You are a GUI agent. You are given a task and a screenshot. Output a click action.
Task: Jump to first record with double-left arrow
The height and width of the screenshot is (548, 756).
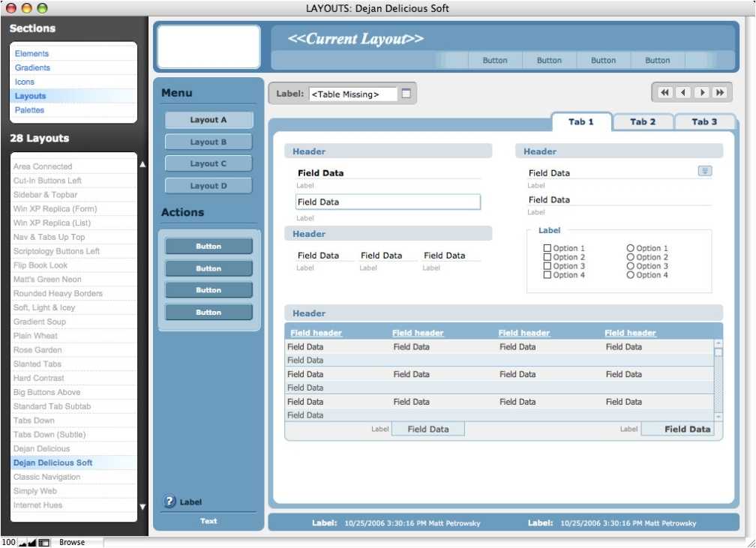pos(664,92)
